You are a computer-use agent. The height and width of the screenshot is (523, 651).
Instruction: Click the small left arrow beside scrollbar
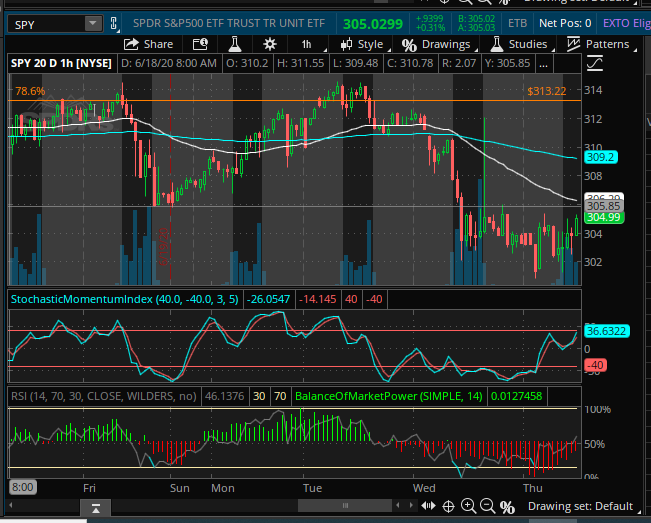(398, 505)
